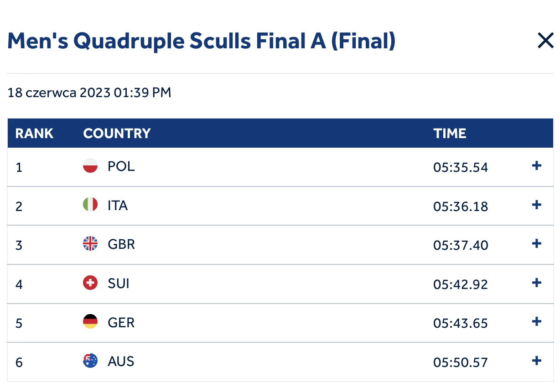Click the Germany flag icon
The height and width of the screenshot is (392, 560).
pyautogui.click(x=90, y=322)
